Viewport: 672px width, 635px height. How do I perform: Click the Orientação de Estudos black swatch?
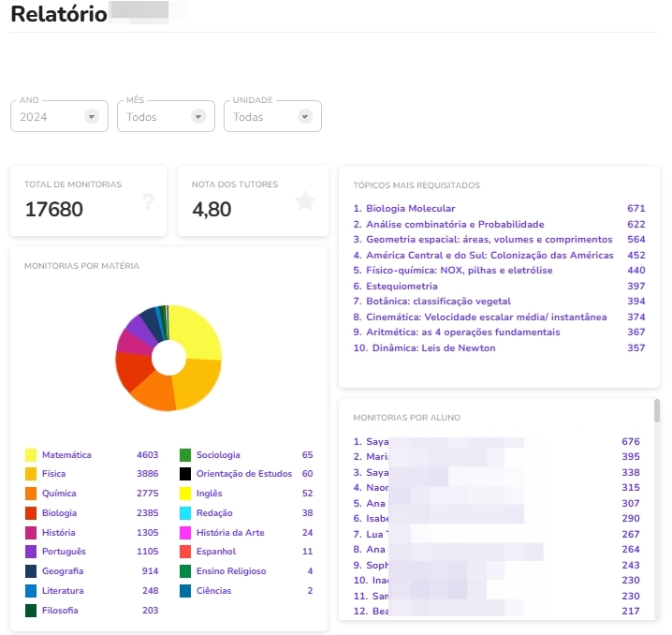click(185, 474)
